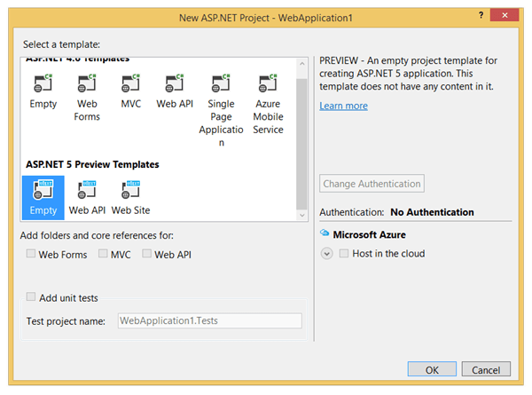532x395 pixels.
Task: Choose the Web Forms template icon
Action: tap(87, 83)
